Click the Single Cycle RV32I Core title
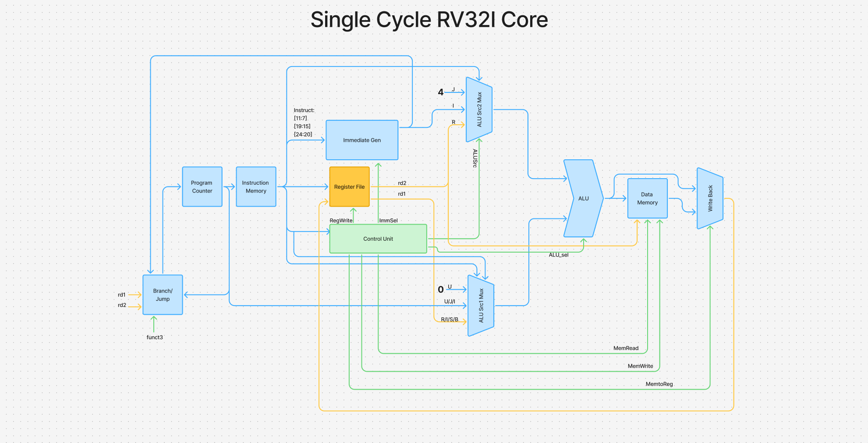The width and height of the screenshot is (868, 443). click(429, 20)
